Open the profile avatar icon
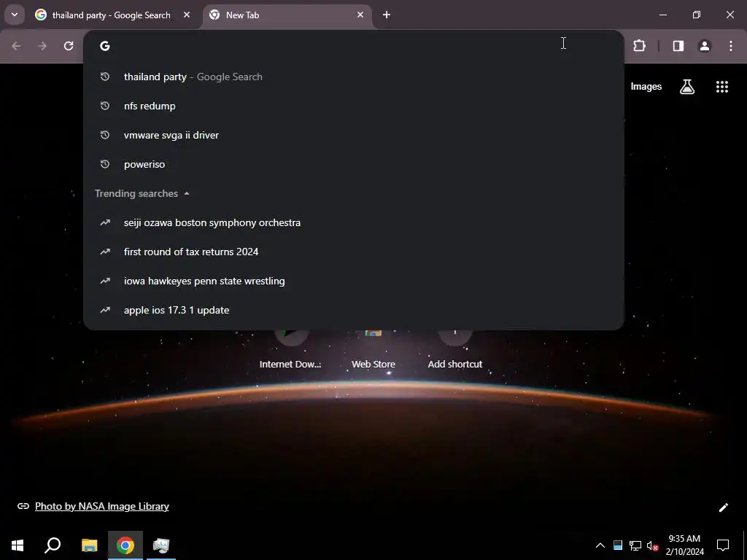This screenshot has height=560, width=747. [705, 46]
